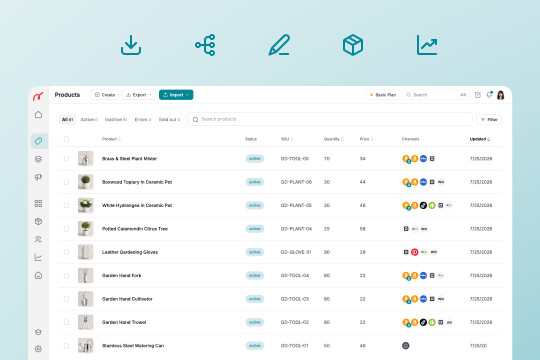This screenshot has height=360, width=540.
Task: Sort by the Price column
Action: pyautogui.click(x=366, y=139)
